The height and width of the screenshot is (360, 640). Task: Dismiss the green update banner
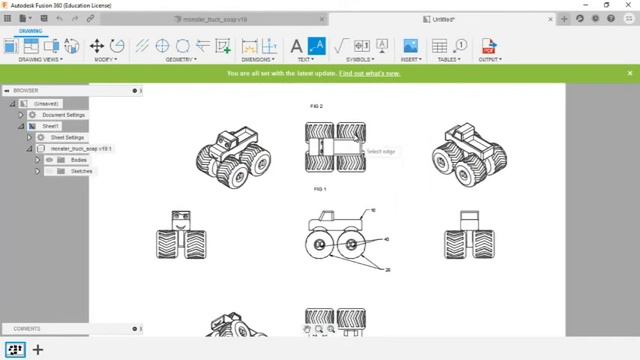(x=630, y=73)
